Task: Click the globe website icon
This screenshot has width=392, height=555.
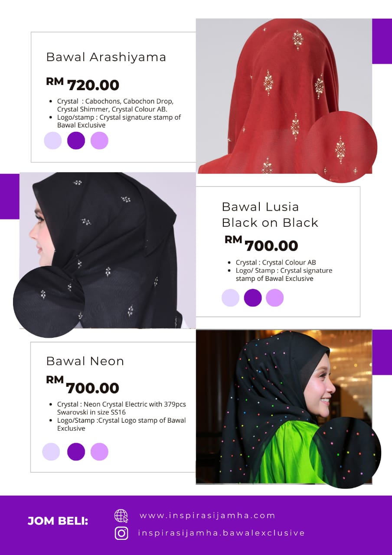Action: click(x=121, y=516)
